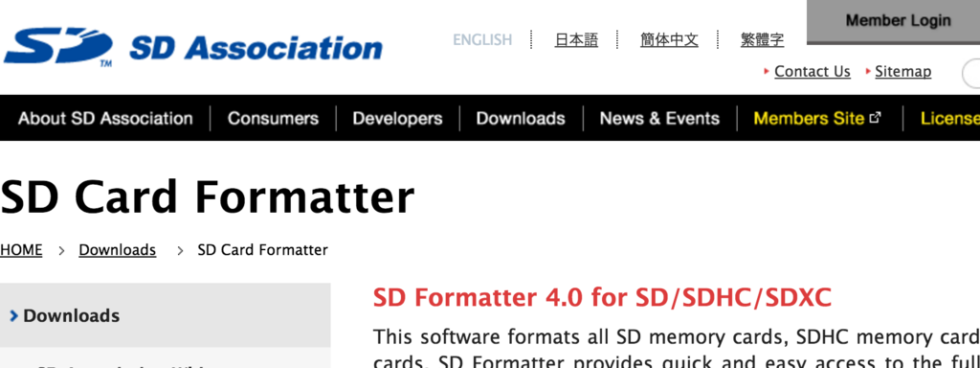Open the Developers menu
This screenshot has width=980, height=368.
tap(397, 118)
